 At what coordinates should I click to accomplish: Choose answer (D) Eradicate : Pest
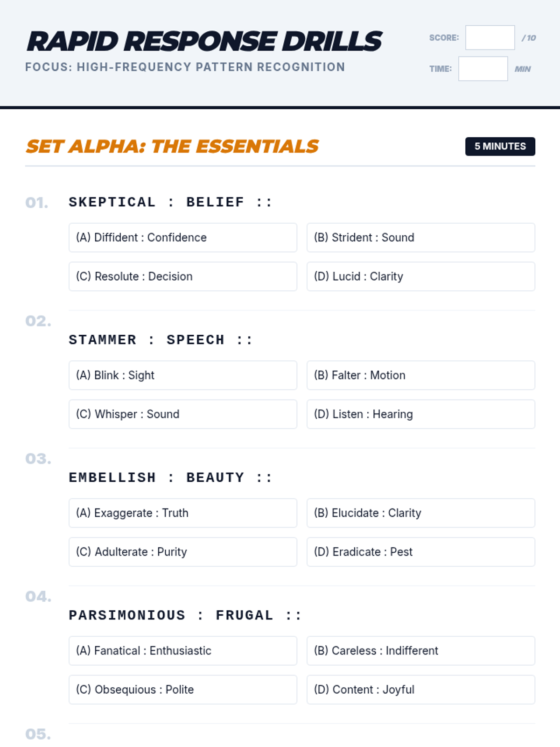coord(420,552)
